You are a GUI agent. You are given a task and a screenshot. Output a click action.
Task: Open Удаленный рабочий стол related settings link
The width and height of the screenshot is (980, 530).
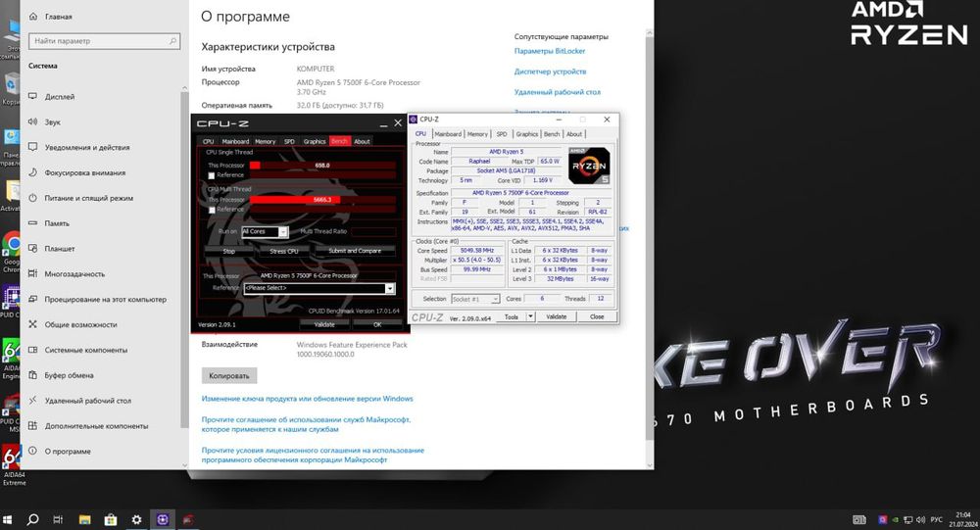pos(557,92)
